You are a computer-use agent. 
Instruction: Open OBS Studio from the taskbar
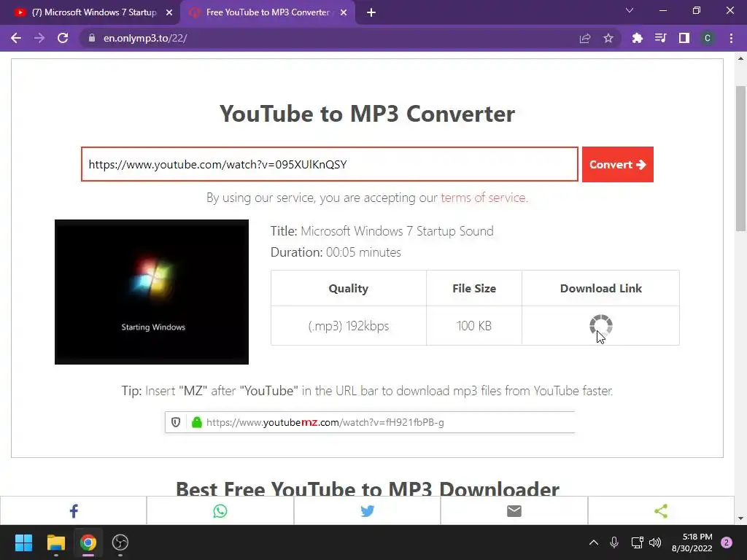120,542
